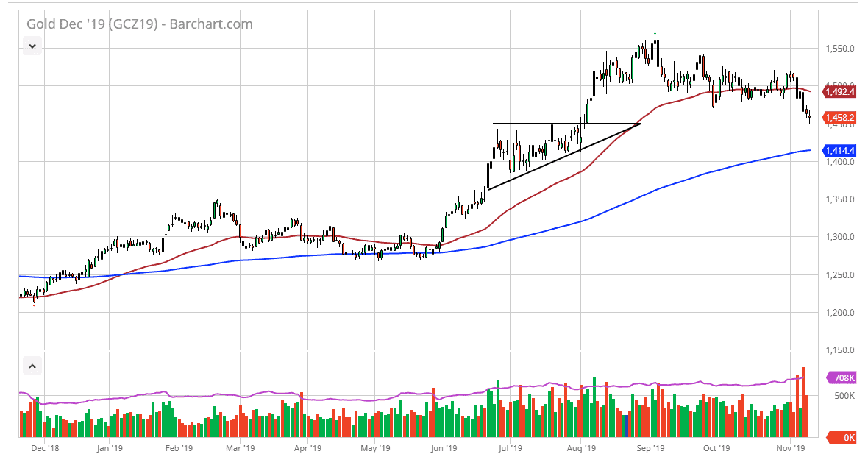Click the orange 1,458.2 last-price label
Viewport: 868px width, 454px height.
coord(842,117)
